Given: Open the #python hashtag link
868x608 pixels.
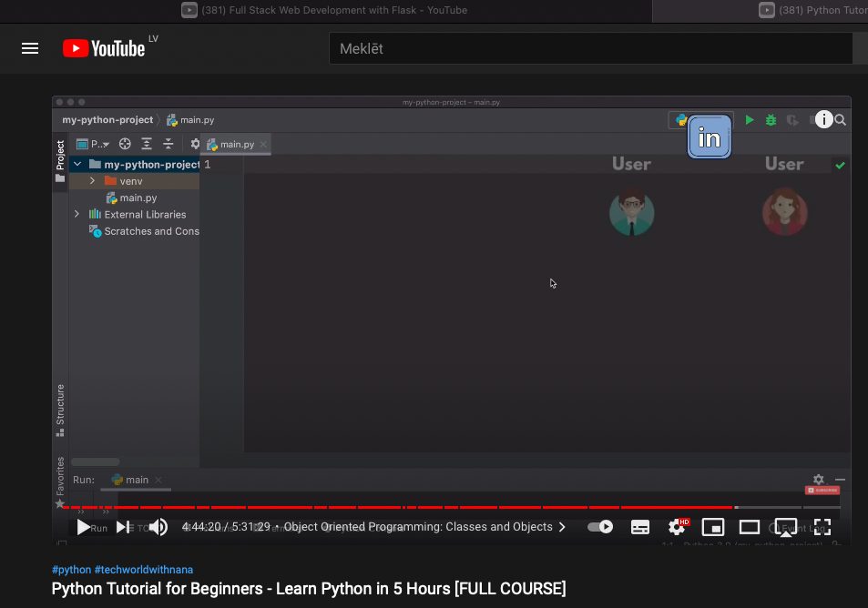Looking at the screenshot, I should pyautogui.click(x=71, y=569).
